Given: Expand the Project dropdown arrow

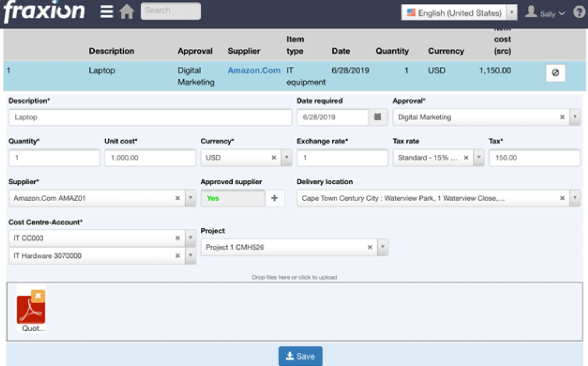Looking at the screenshot, I should click(382, 247).
